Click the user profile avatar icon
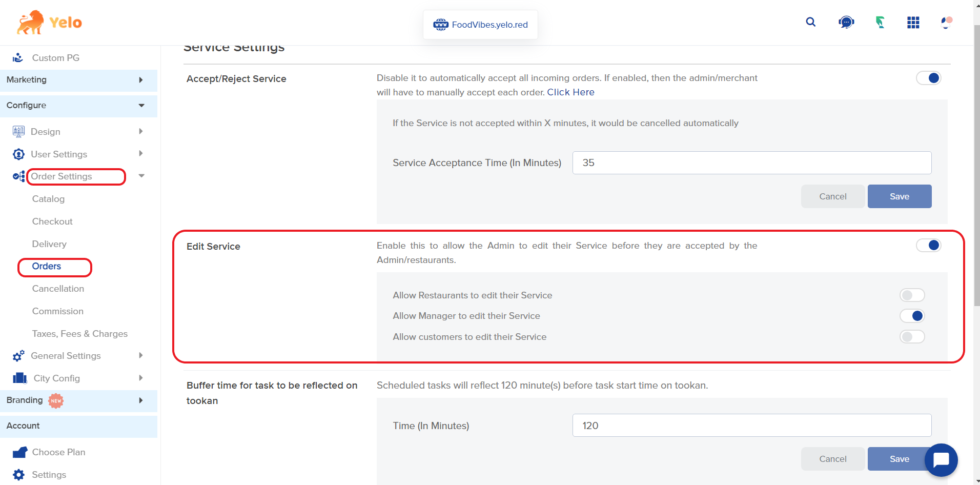 (946, 22)
